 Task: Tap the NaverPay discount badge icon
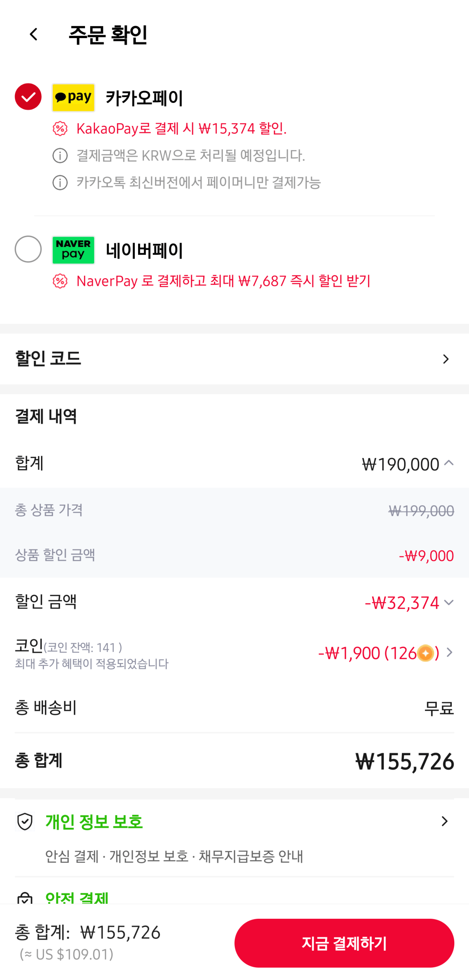coord(60,281)
